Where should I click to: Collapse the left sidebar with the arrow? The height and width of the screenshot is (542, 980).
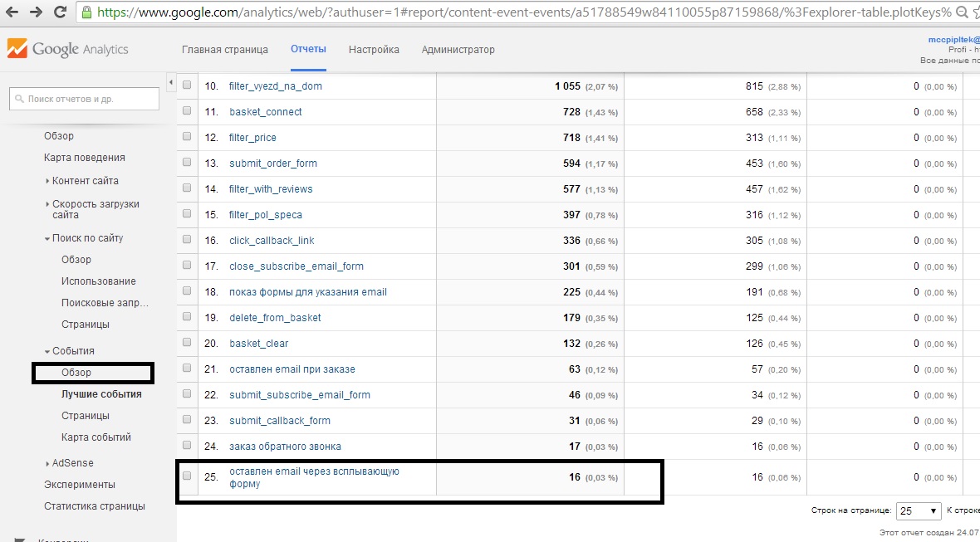pyautogui.click(x=170, y=82)
